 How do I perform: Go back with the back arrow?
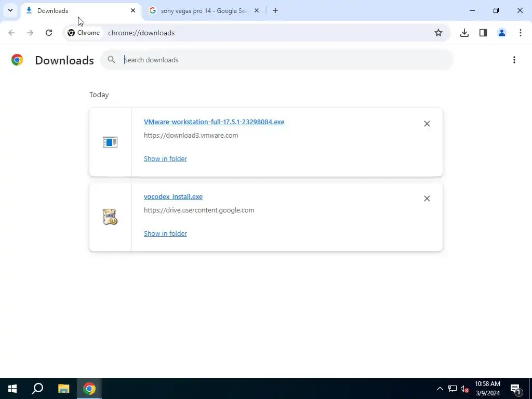pos(11,33)
